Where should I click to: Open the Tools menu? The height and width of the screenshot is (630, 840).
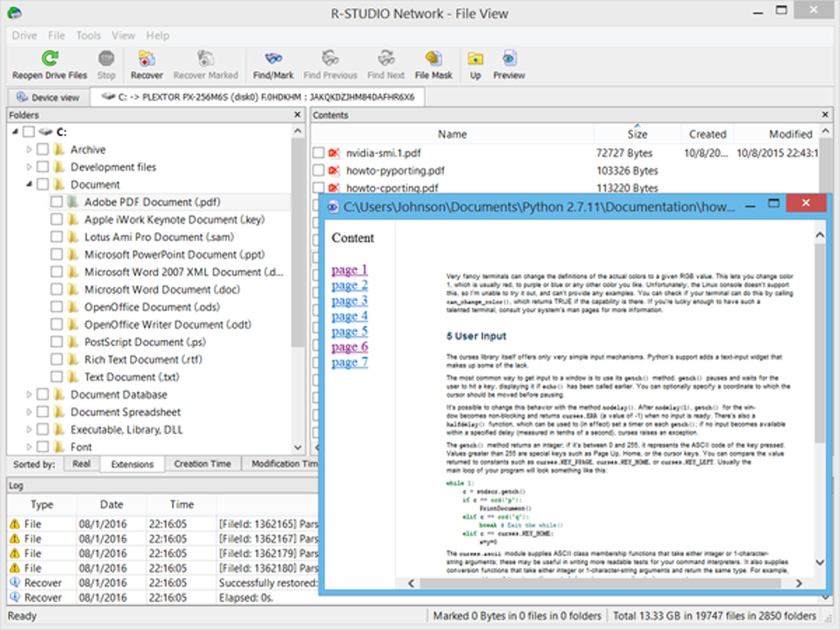[88, 35]
